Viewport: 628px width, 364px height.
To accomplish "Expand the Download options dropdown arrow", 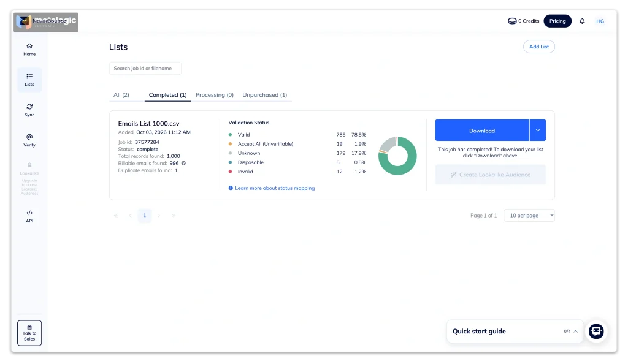I will 538,131.
